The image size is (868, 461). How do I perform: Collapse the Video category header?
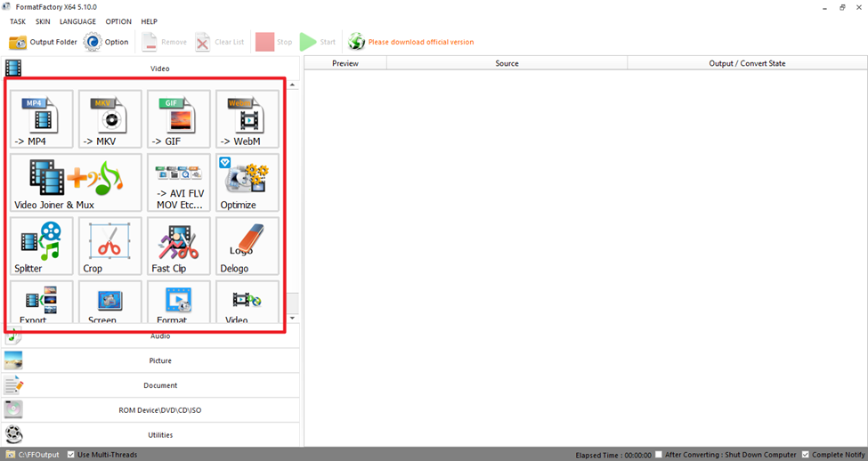(x=150, y=68)
